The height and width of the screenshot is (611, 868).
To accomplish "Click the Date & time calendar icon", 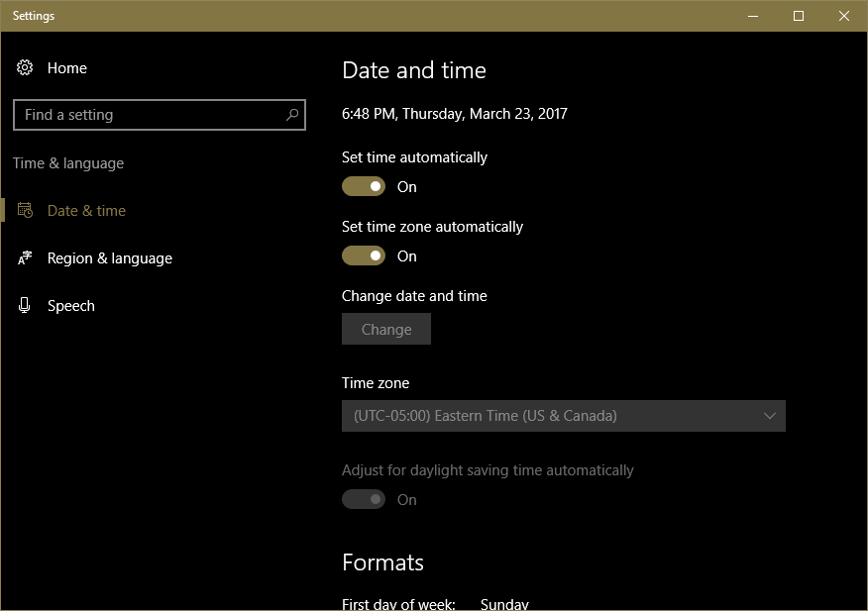I will 25,211.
